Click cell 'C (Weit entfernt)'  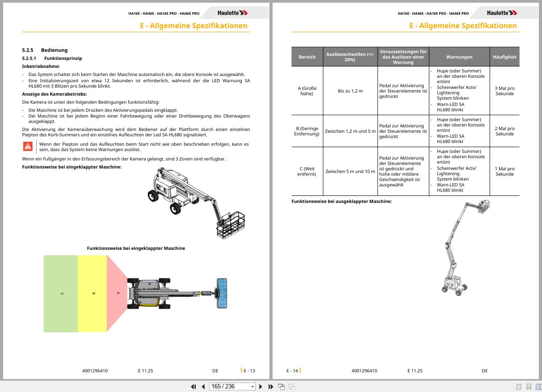[307, 171]
